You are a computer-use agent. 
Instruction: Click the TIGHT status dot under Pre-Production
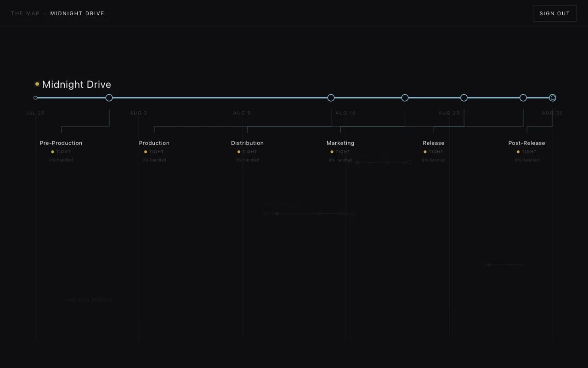pyautogui.click(x=53, y=152)
